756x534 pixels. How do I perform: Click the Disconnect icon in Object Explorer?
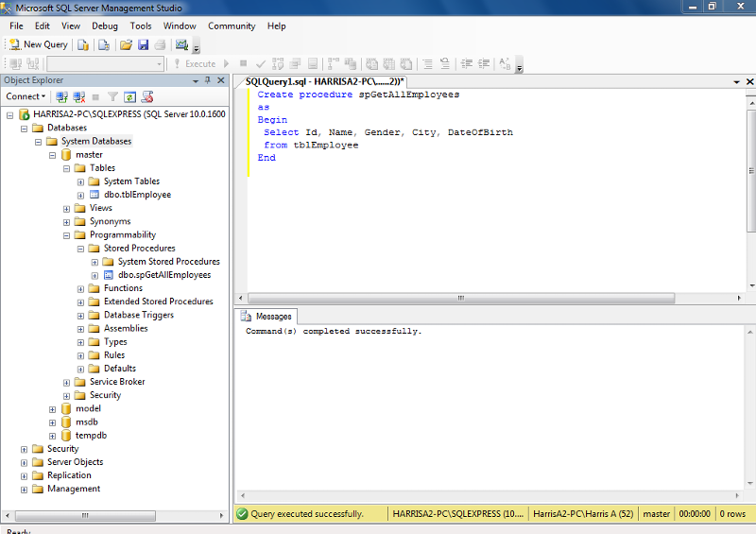coord(79,97)
